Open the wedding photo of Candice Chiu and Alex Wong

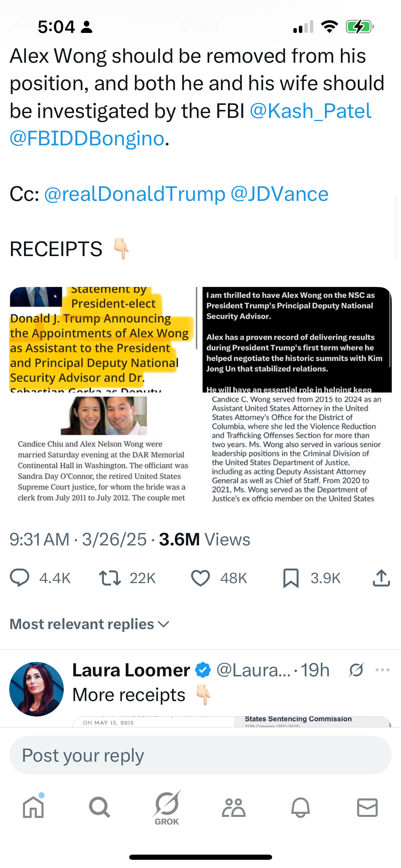[103, 449]
